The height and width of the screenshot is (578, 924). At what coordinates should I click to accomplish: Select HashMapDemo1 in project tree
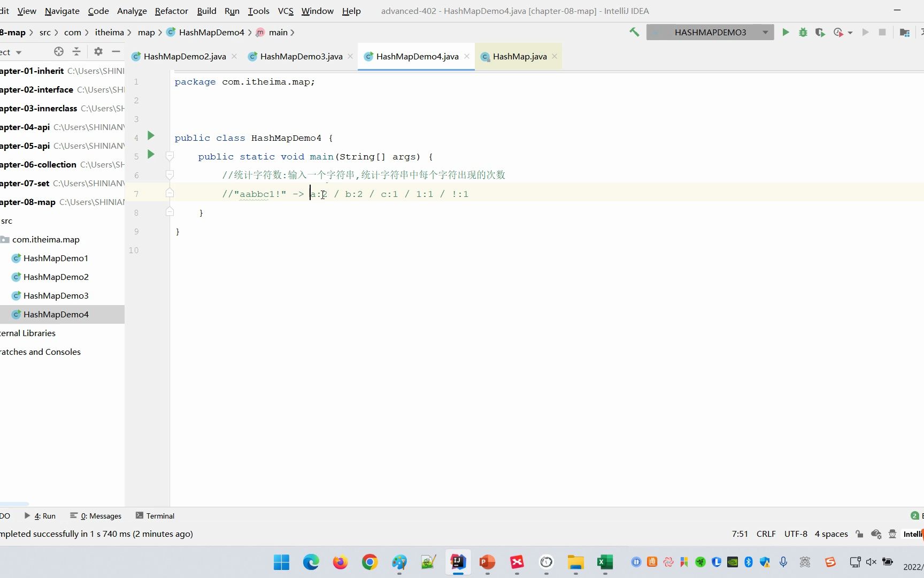(x=56, y=258)
